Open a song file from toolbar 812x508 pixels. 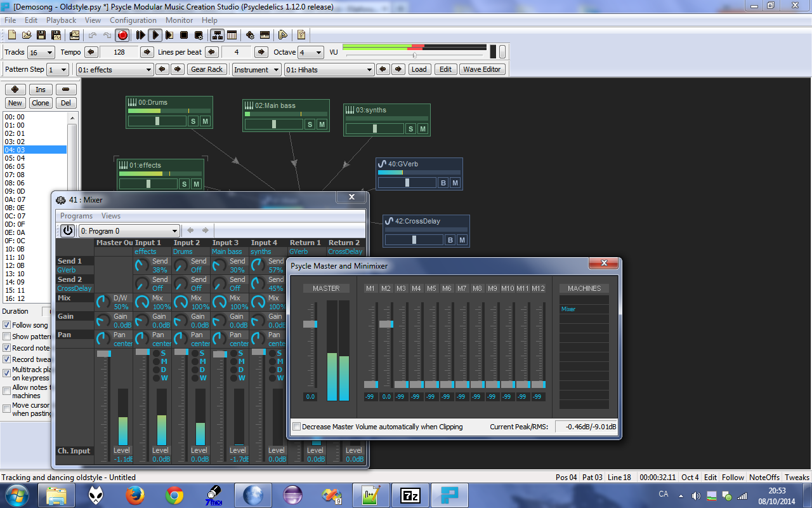(x=27, y=35)
